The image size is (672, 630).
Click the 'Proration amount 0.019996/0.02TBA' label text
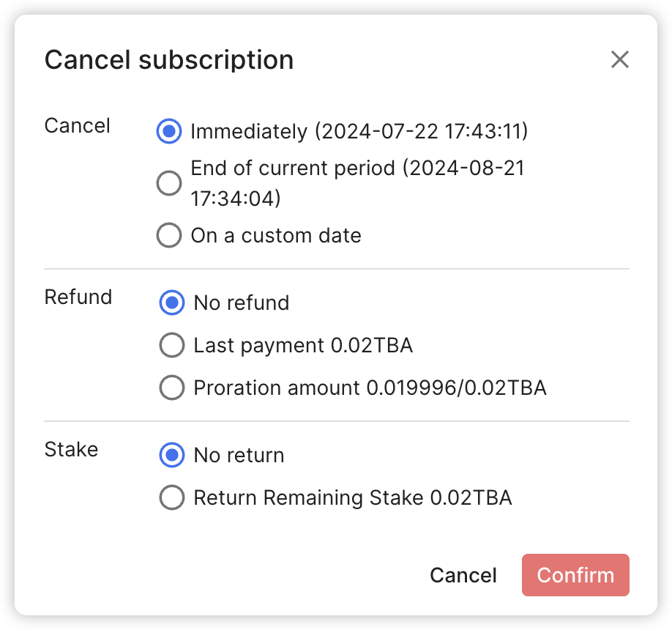370,388
